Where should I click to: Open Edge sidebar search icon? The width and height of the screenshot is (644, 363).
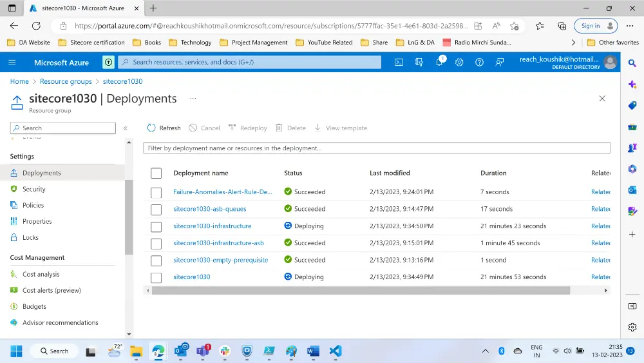[x=632, y=63]
